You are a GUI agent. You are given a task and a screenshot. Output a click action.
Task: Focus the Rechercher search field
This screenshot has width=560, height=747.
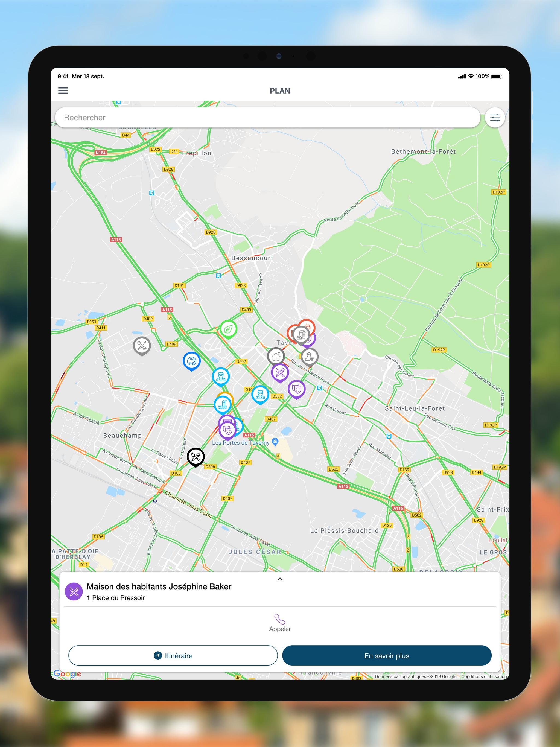pos(267,118)
